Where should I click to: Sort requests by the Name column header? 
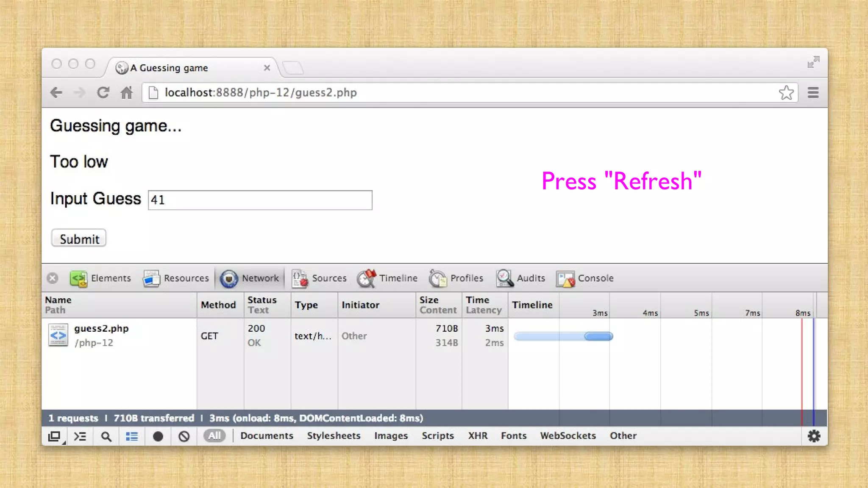(119, 305)
